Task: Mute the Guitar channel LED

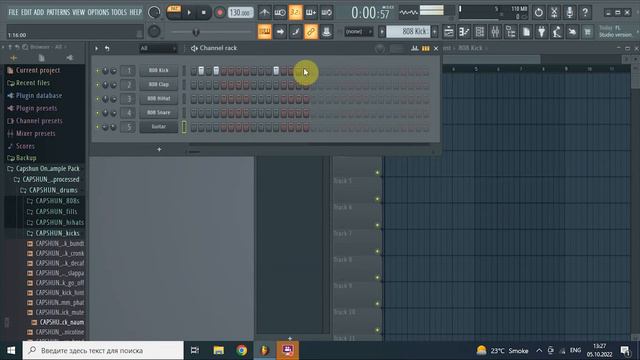Action: 98,127
